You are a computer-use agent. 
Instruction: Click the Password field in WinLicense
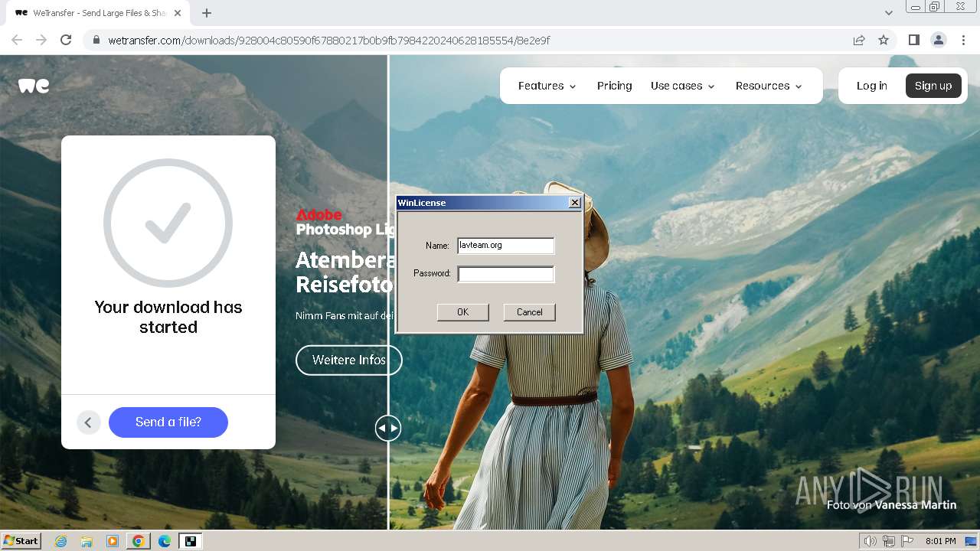pyautogui.click(x=505, y=274)
